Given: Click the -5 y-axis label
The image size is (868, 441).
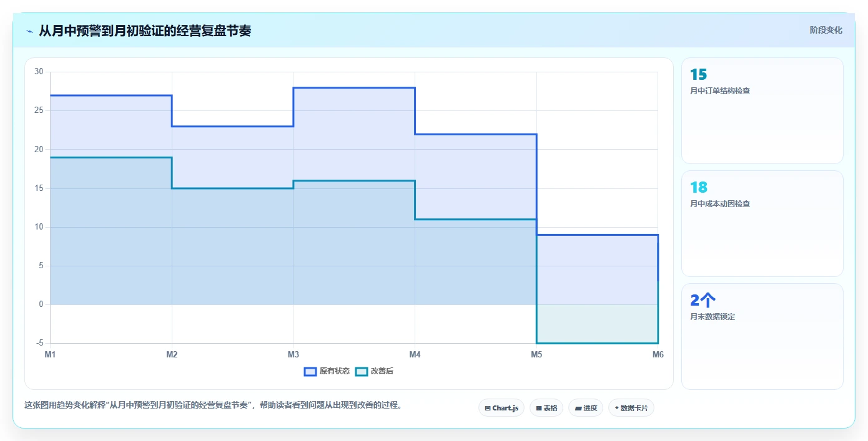Looking at the screenshot, I should point(40,343).
